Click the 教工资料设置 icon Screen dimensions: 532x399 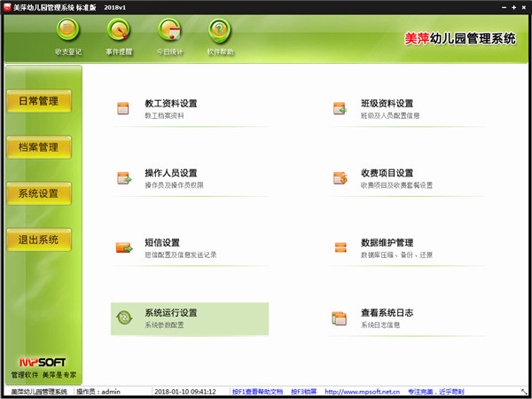[123, 109]
